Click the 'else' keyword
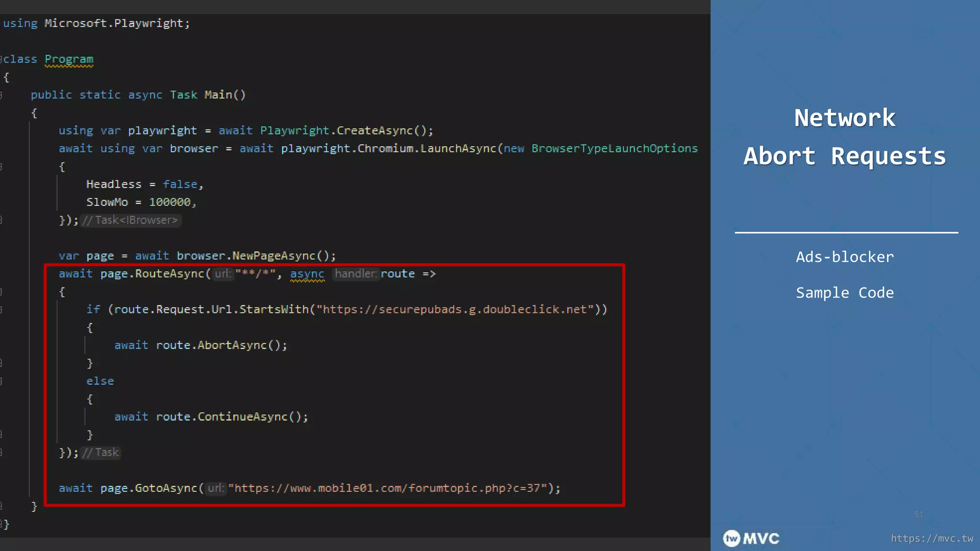The image size is (980, 551). [x=100, y=381]
